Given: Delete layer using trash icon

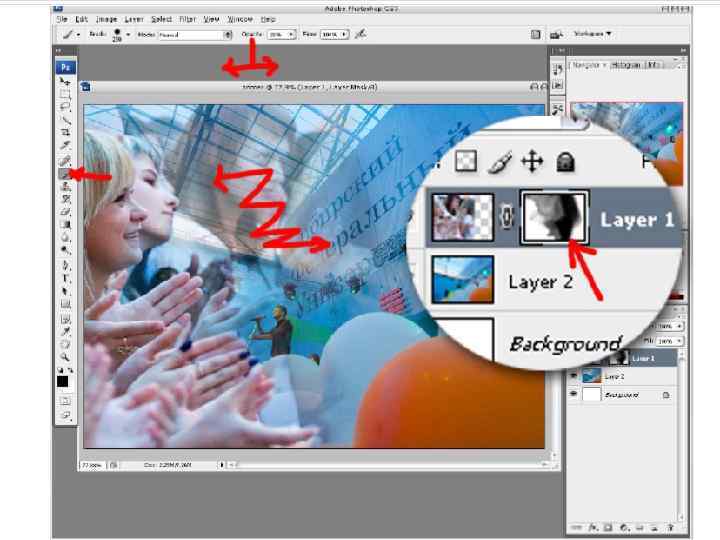Looking at the screenshot, I should tap(670, 528).
